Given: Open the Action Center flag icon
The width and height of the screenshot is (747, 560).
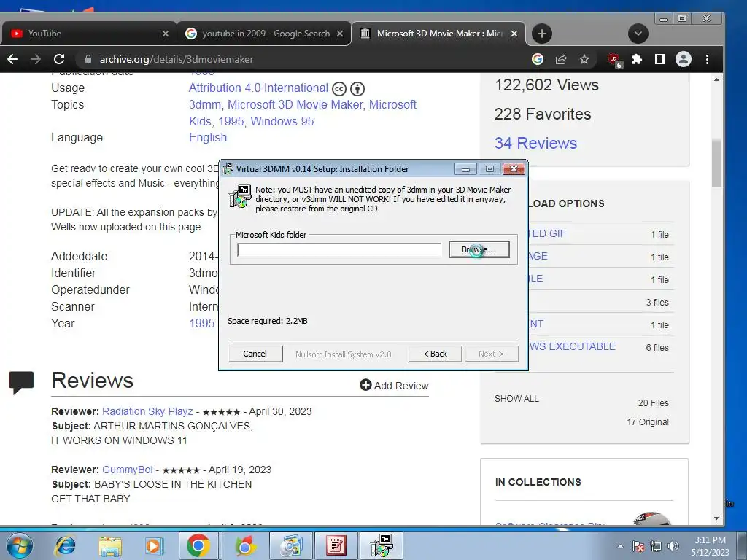Looking at the screenshot, I should (638, 546).
